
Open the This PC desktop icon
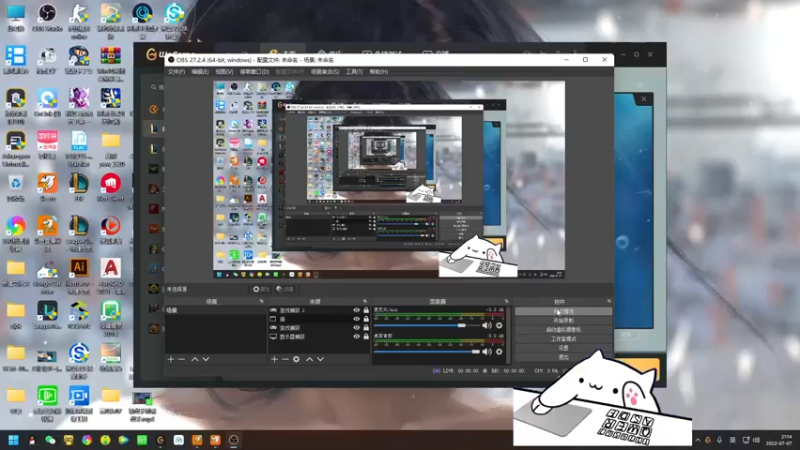(16, 18)
